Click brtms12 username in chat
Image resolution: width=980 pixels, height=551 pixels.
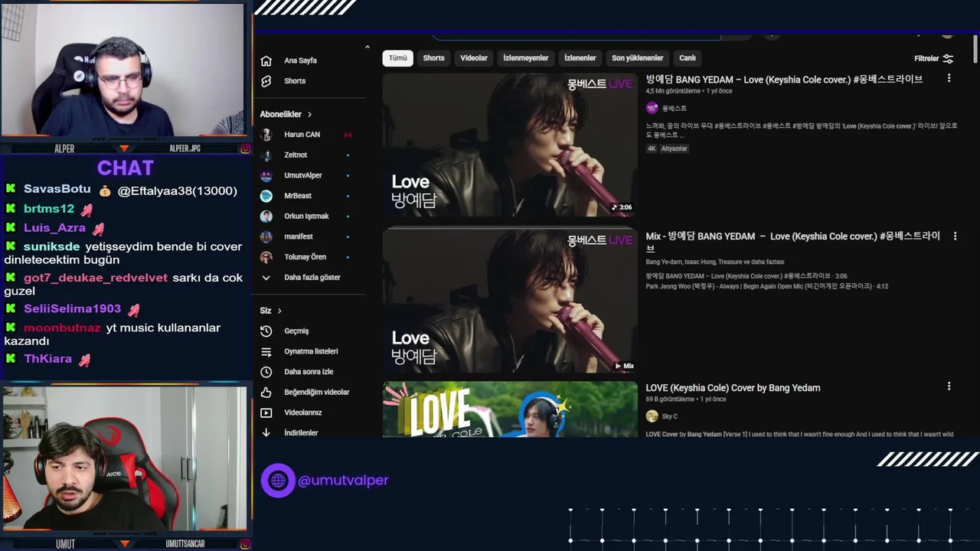click(48, 209)
